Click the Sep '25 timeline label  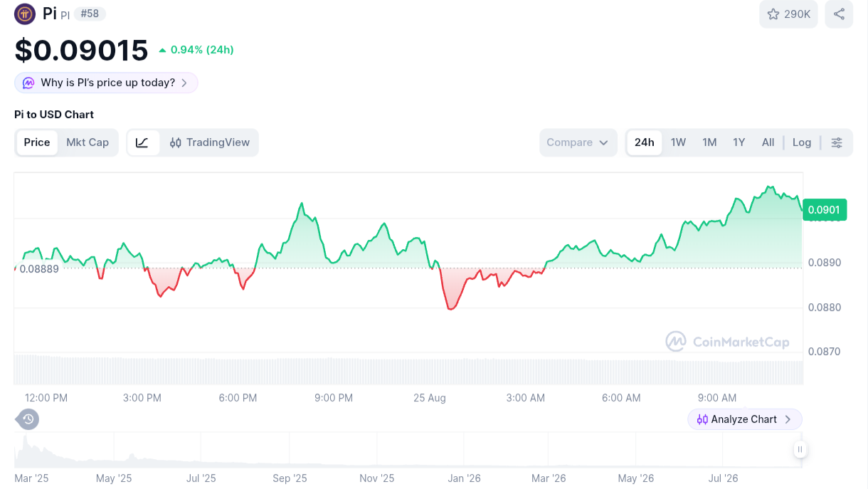pyautogui.click(x=290, y=478)
